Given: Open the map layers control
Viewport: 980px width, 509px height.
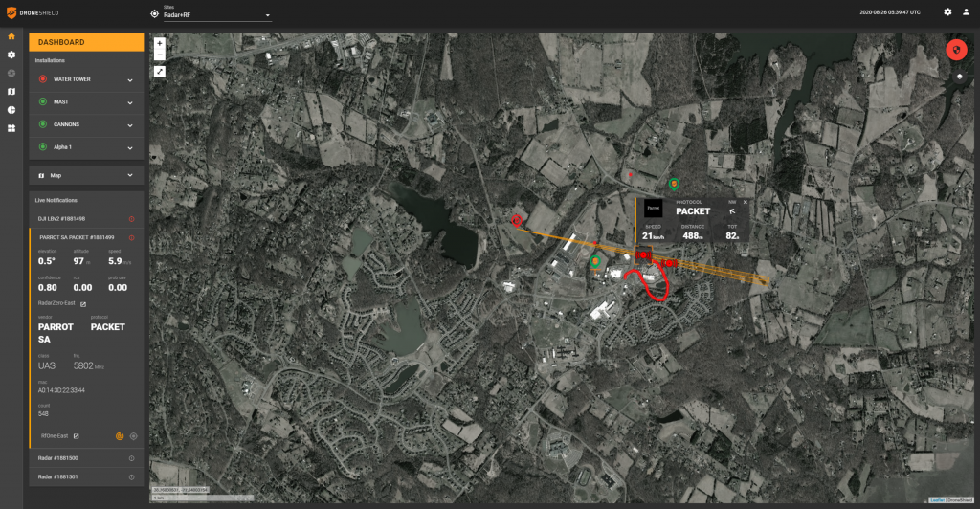Looking at the screenshot, I should pyautogui.click(x=959, y=77).
